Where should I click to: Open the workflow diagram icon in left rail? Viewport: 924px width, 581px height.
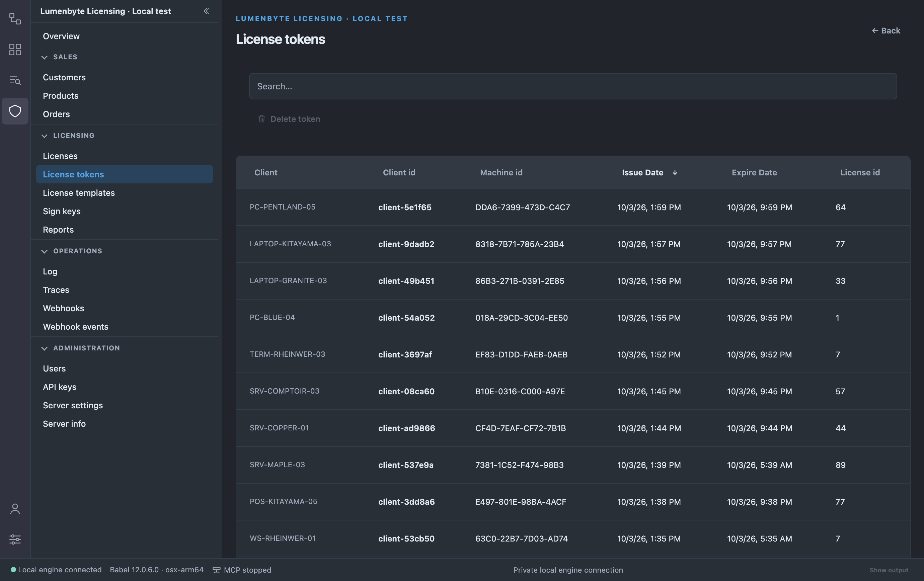click(x=15, y=18)
